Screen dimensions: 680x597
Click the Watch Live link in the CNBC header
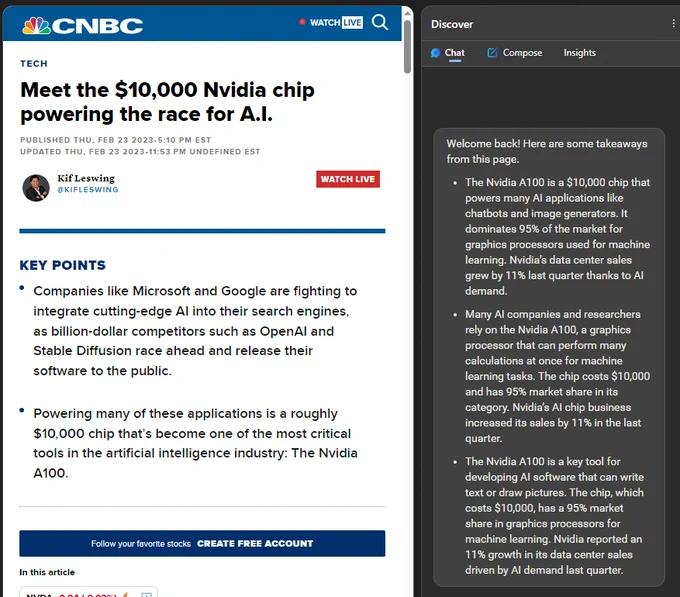tap(331, 22)
